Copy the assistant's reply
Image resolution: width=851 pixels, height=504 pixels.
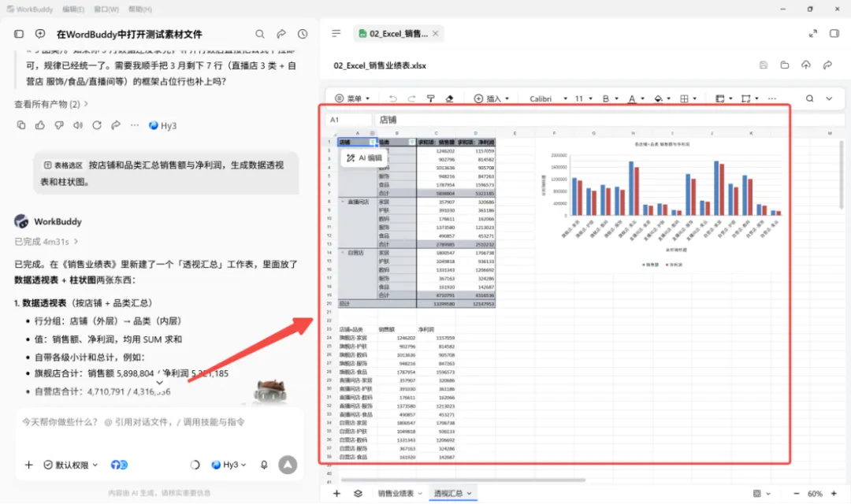coord(21,125)
